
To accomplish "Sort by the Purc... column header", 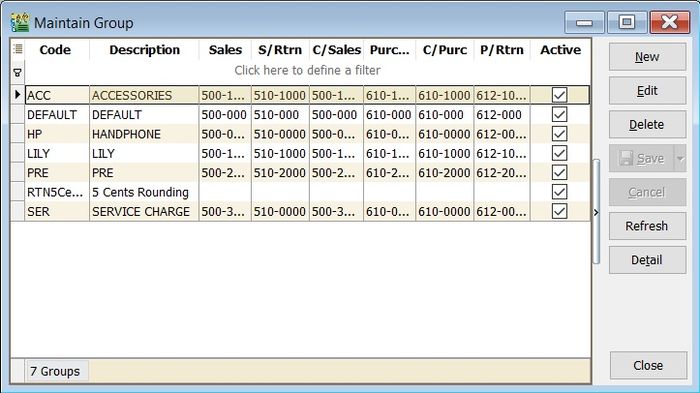I will click(389, 50).
